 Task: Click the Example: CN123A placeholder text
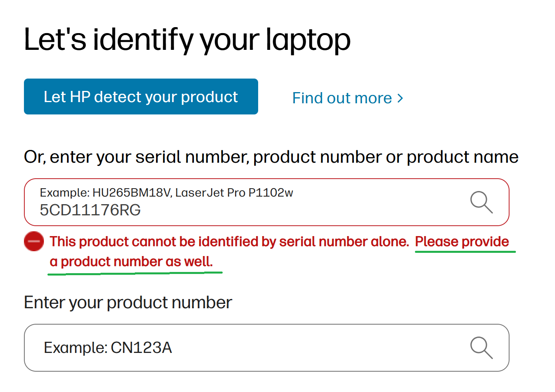[108, 348]
